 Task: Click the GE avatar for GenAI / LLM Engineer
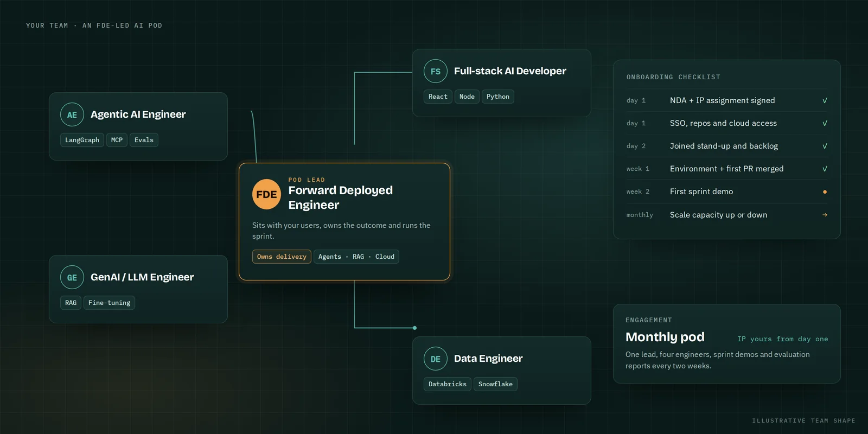(72, 277)
